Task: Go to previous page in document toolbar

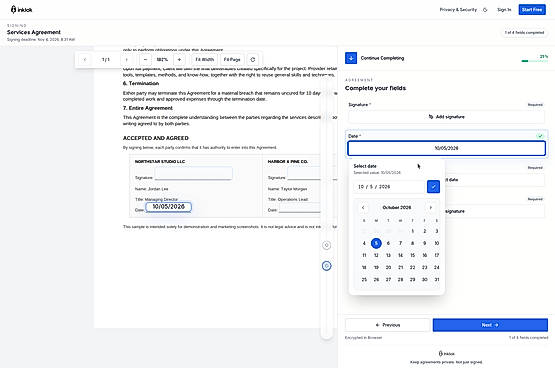Action: tap(85, 59)
